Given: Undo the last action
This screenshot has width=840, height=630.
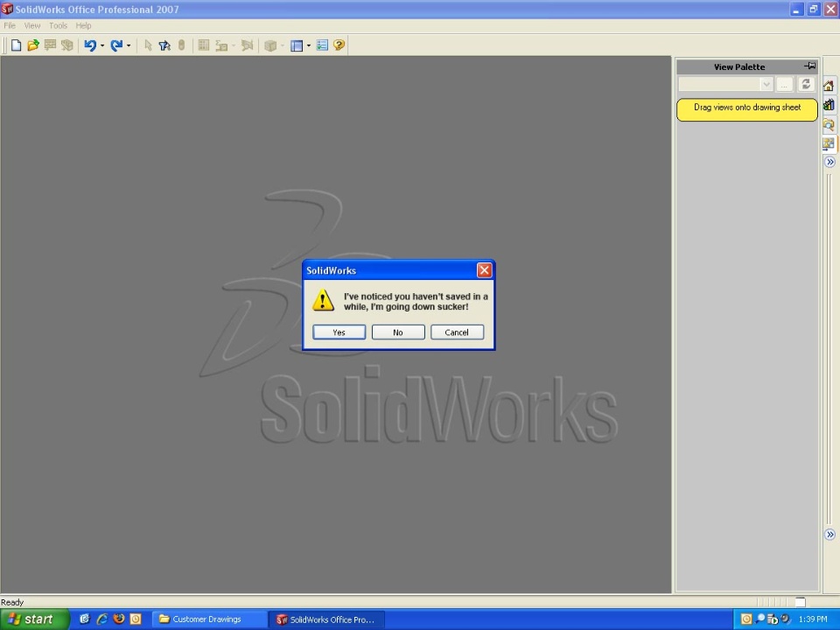Looking at the screenshot, I should coord(90,45).
